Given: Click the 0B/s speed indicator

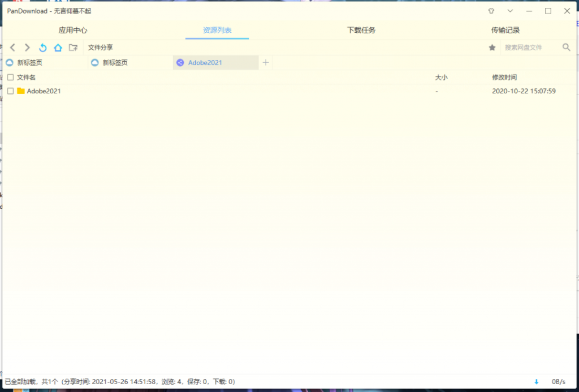Looking at the screenshot, I should 558,382.
